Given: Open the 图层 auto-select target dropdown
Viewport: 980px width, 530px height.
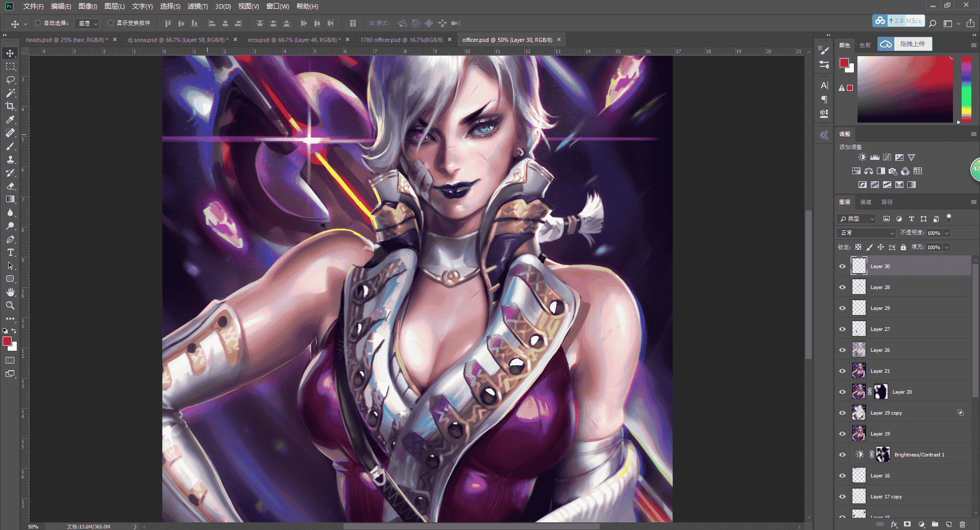Looking at the screenshot, I should pos(87,23).
